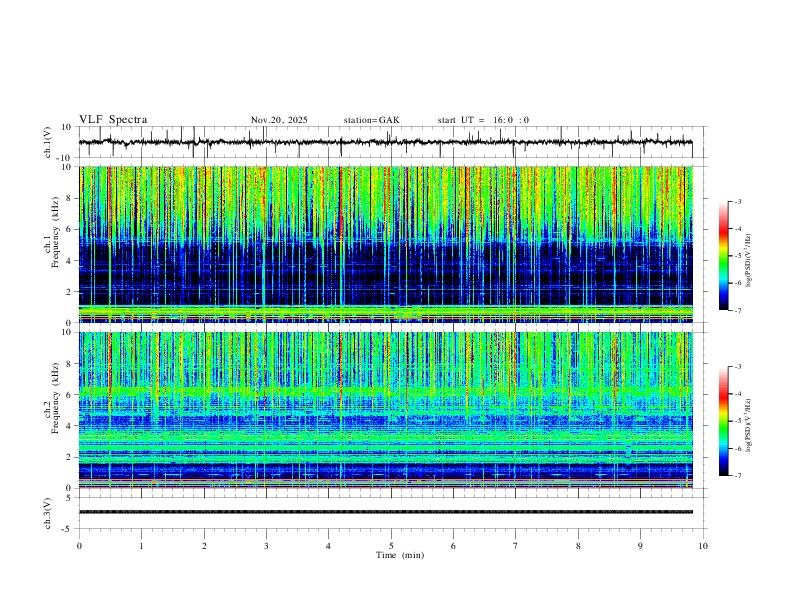Viewport: 792px width, 612px height.
Task: Click time axis tick label '0'
Action: pos(79,546)
